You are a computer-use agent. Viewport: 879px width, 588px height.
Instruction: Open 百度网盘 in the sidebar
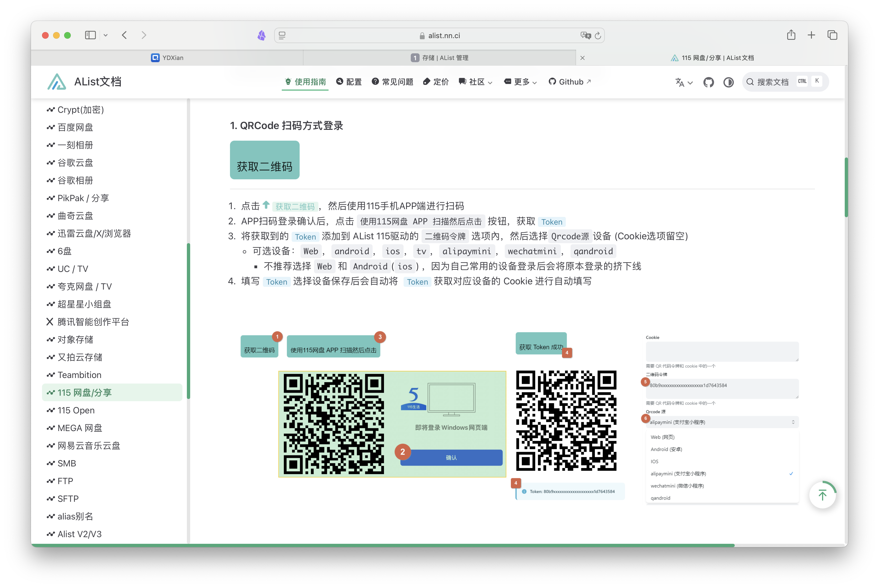tap(112, 127)
